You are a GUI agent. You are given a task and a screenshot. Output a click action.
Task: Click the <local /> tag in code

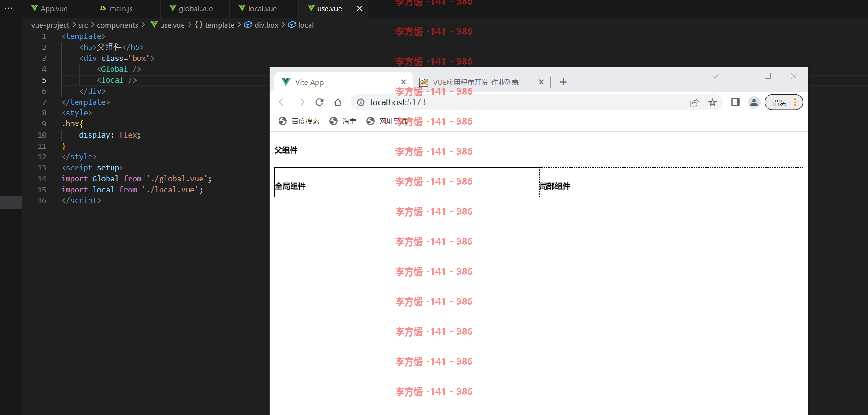click(117, 80)
